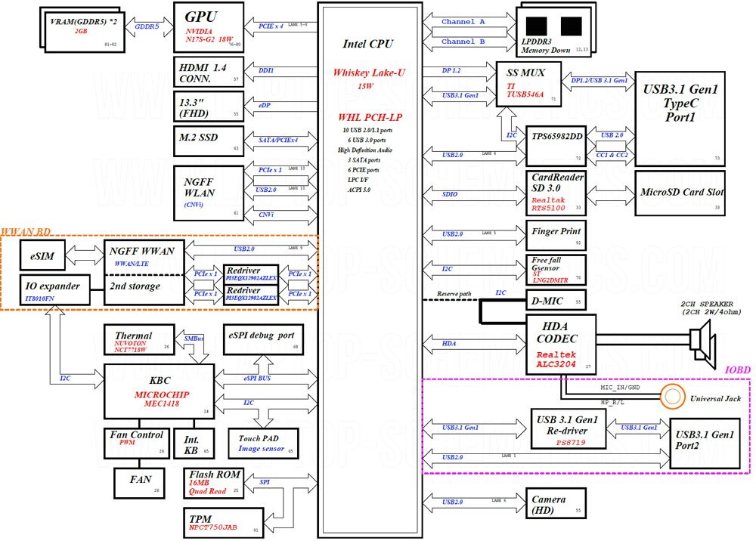Click the FAN block

tap(139, 484)
